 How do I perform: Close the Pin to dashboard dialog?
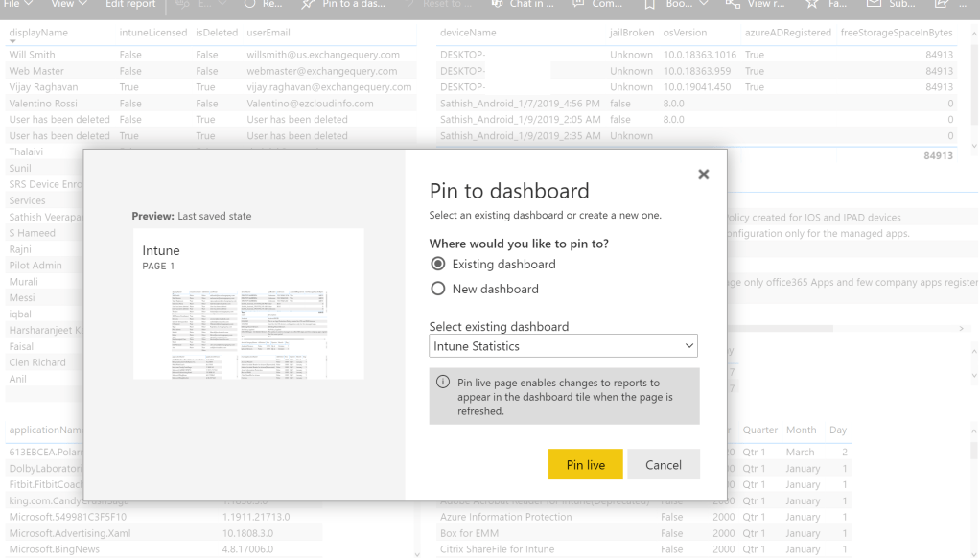coord(703,174)
